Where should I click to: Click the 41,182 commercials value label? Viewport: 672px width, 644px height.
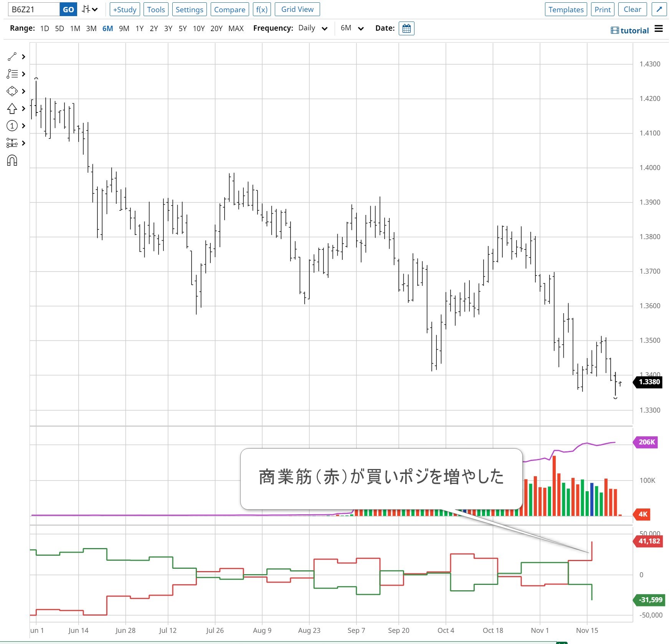(x=649, y=541)
